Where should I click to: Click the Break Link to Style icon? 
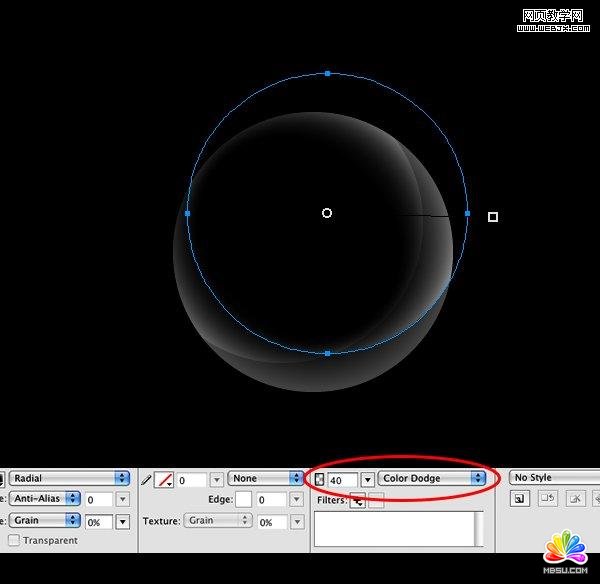[x=576, y=498]
